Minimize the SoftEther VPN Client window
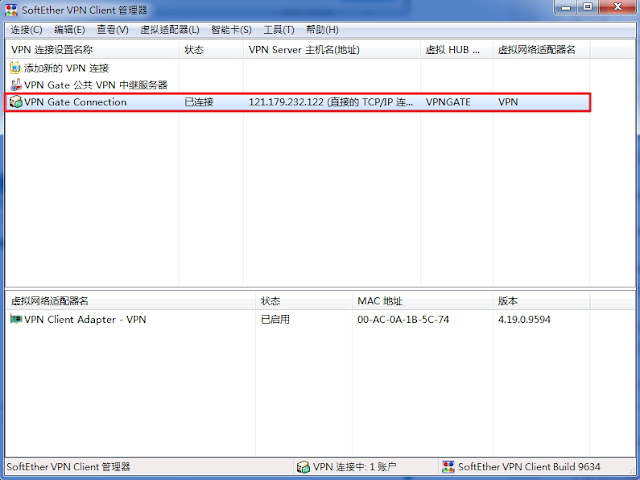Viewport: 640px width, 480px height. pyautogui.click(x=566, y=7)
